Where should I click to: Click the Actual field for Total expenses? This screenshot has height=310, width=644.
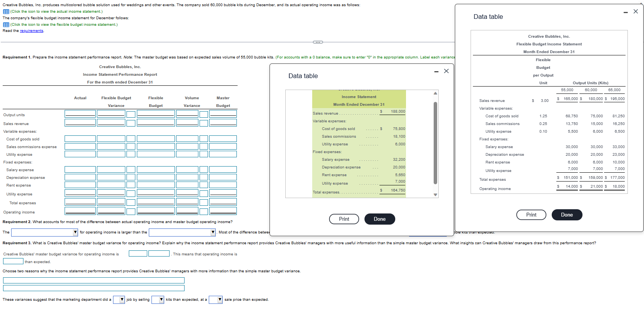pyautogui.click(x=80, y=202)
